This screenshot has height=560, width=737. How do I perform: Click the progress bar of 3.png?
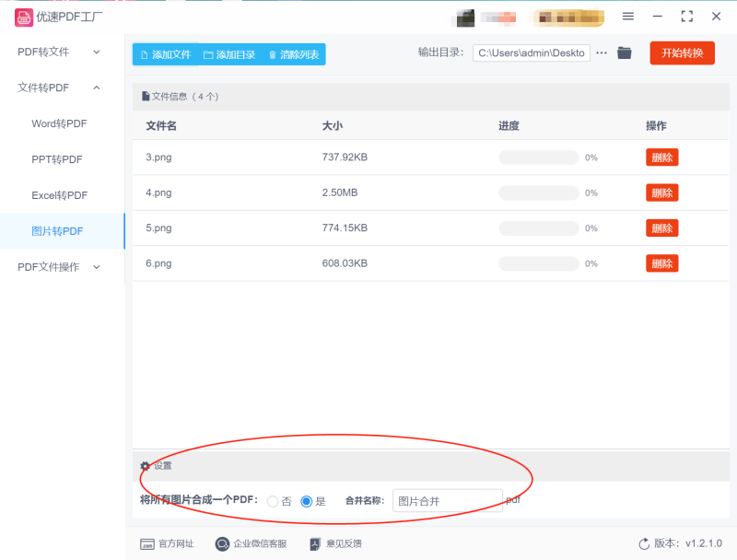pos(538,157)
